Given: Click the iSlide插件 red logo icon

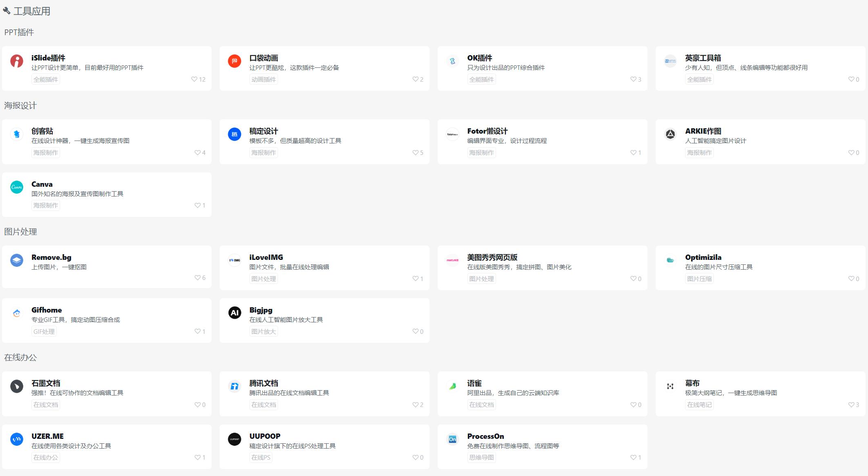Looking at the screenshot, I should point(17,61).
